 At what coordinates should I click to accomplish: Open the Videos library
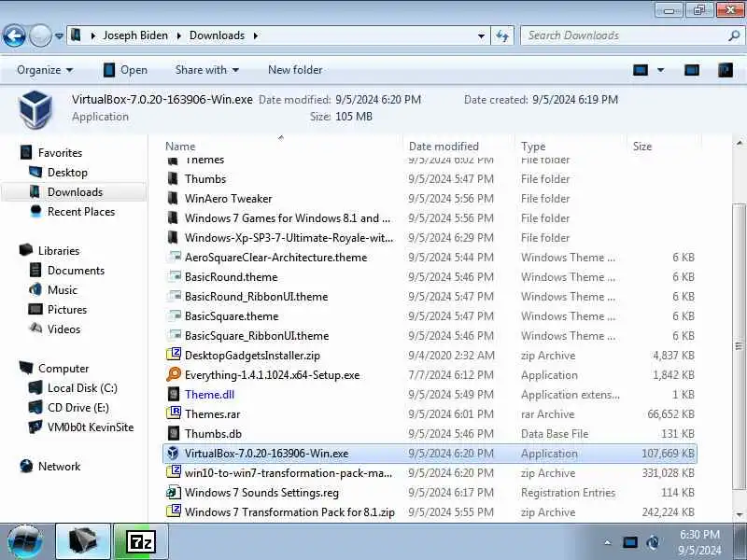63,329
